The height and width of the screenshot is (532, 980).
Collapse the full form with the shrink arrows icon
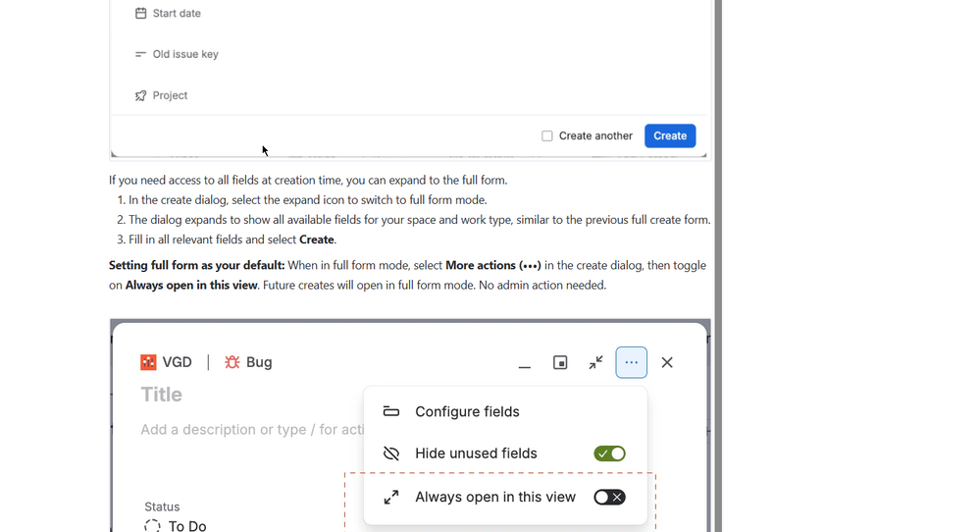(595, 362)
